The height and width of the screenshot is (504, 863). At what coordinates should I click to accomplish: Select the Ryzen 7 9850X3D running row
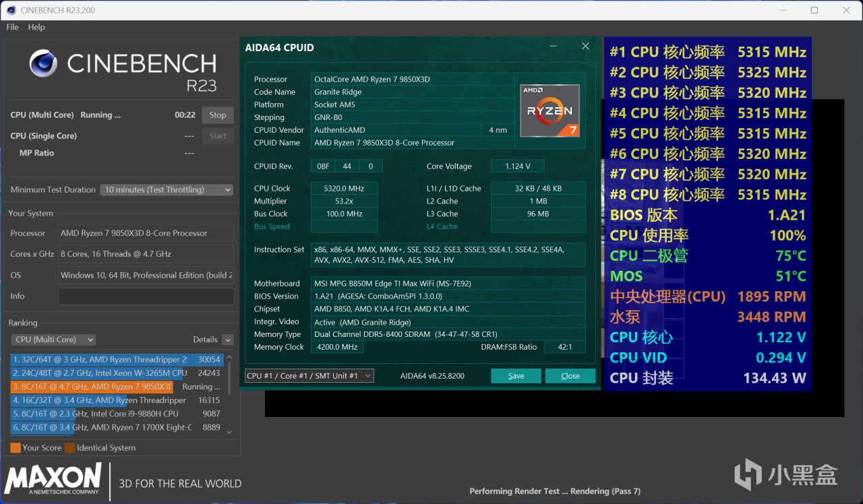pos(116,387)
